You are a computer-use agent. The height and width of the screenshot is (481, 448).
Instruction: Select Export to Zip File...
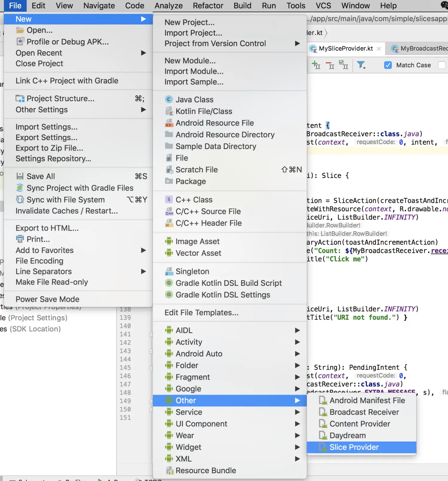tap(78, 148)
